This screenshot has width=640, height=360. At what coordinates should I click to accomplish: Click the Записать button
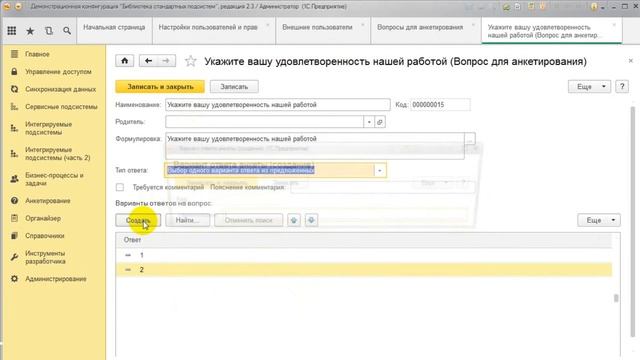[234, 87]
